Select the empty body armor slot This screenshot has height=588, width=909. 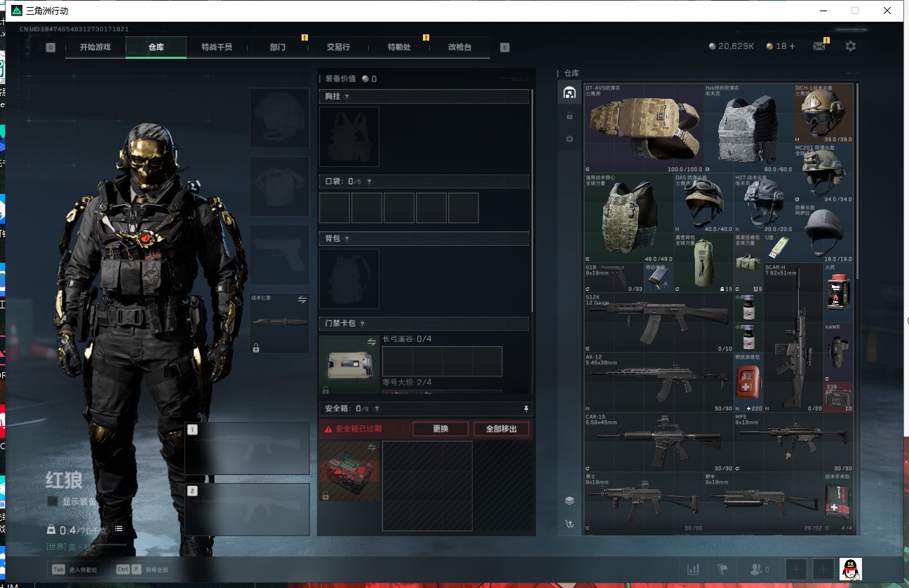(280, 186)
